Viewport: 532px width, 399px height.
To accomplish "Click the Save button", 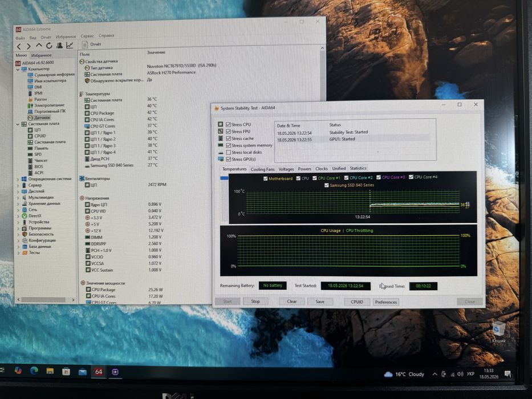I will pyautogui.click(x=320, y=302).
